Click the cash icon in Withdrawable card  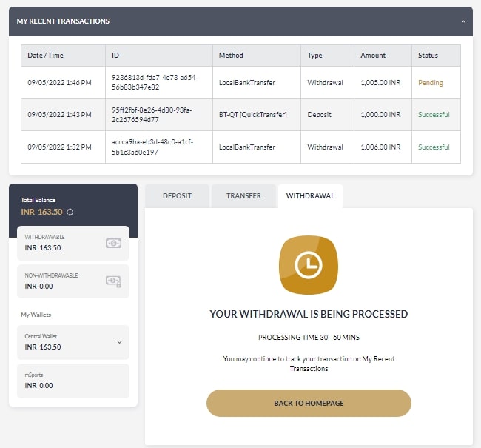[x=113, y=243]
